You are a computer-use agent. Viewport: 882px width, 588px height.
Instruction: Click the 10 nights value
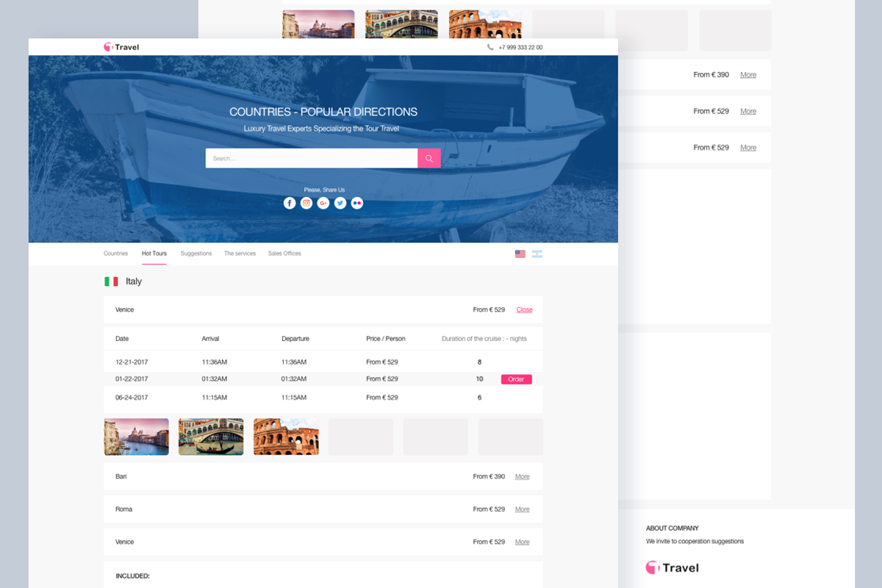pyautogui.click(x=480, y=379)
